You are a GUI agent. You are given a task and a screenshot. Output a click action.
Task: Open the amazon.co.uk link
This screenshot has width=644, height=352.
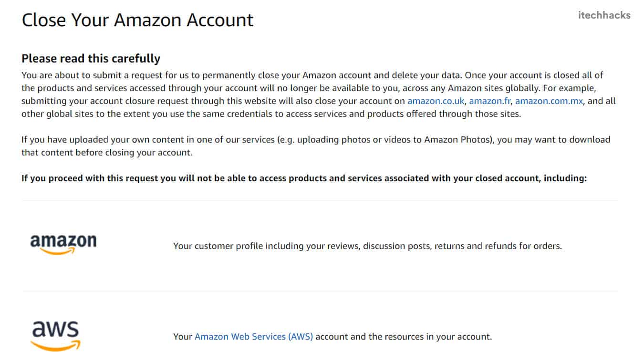[x=436, y=101]
